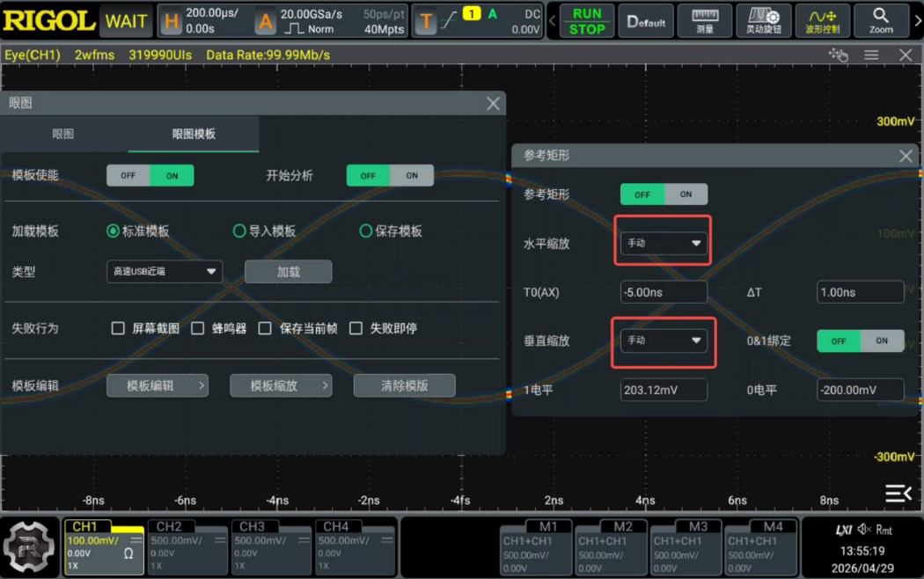Switch to the 眼图 tab
The image size is (924, 579).
tap(63, 134)
